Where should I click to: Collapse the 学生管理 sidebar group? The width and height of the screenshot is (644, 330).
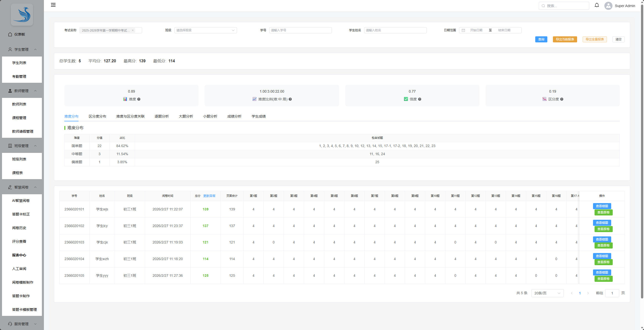(22, 49)
